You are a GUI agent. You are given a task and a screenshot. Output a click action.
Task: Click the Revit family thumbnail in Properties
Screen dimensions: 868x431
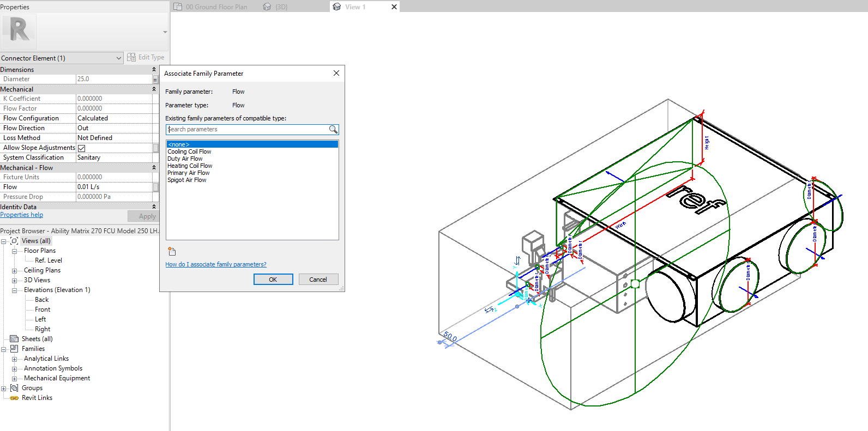(19, 31)
